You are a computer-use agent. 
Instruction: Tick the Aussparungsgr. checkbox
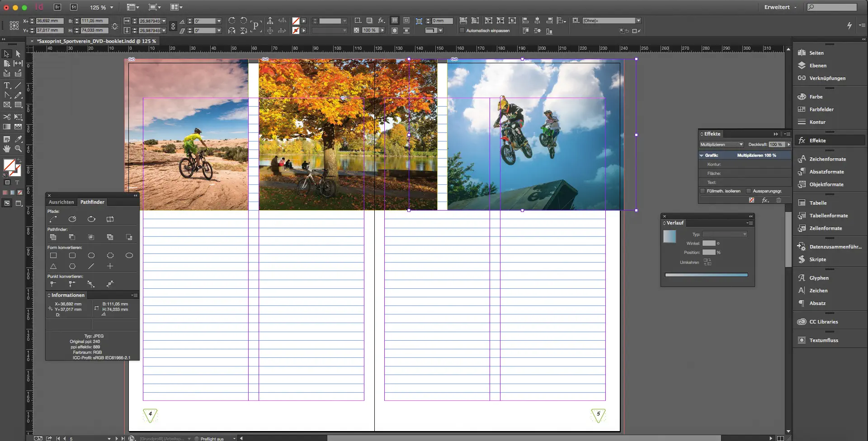[749, 191]
